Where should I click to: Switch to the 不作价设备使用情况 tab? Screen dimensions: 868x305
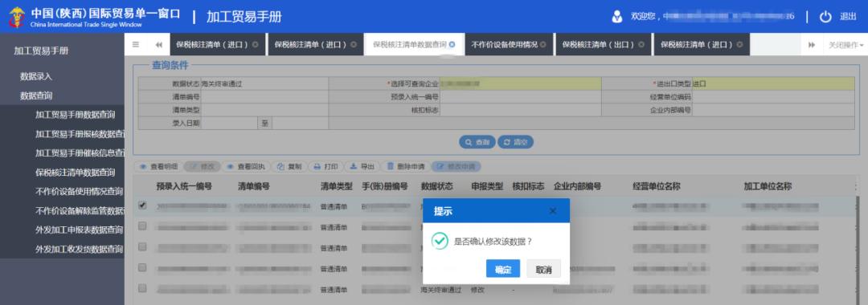[504, 45]
